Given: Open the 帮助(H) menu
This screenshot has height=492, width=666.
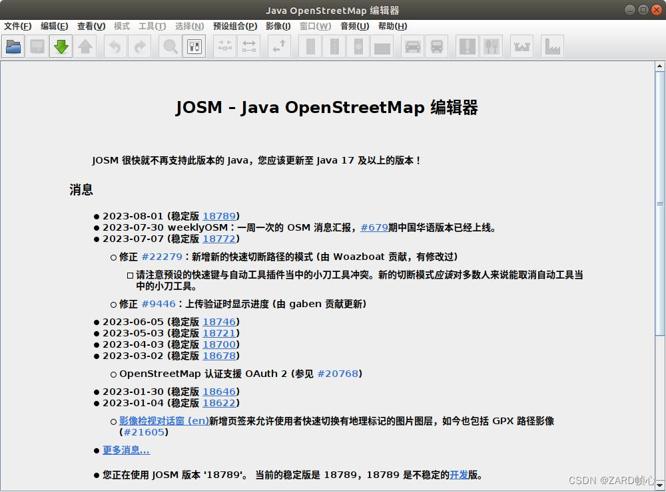Looking at the screenshot, I should coord(393,26).
